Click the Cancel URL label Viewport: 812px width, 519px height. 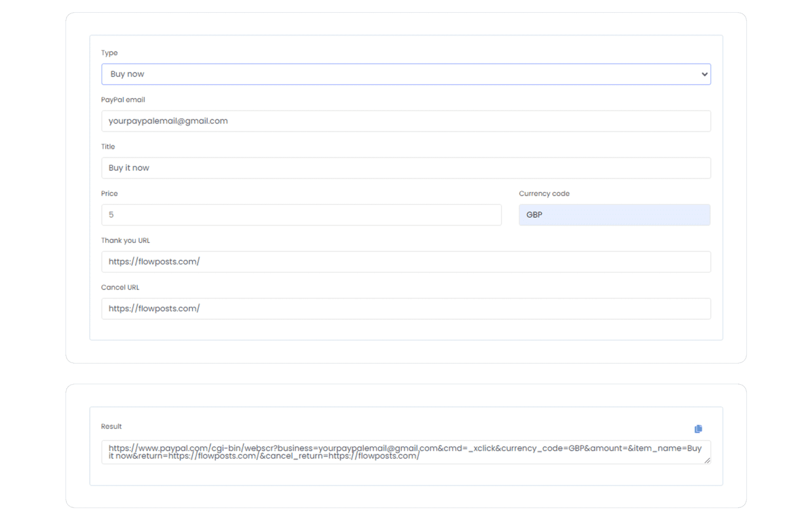(x=120, y=288)
